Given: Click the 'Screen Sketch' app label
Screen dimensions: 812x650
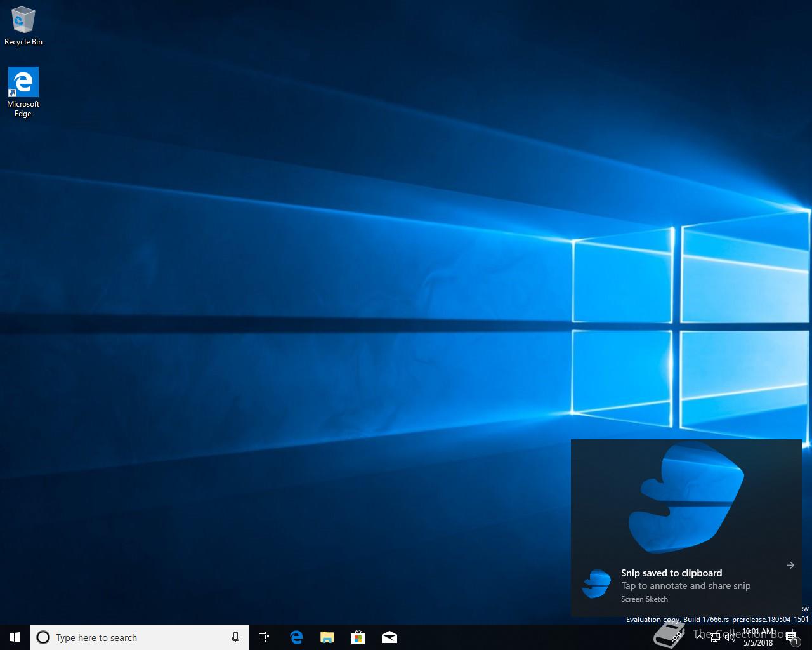Looking at the screenshot, I should [645, 599].
